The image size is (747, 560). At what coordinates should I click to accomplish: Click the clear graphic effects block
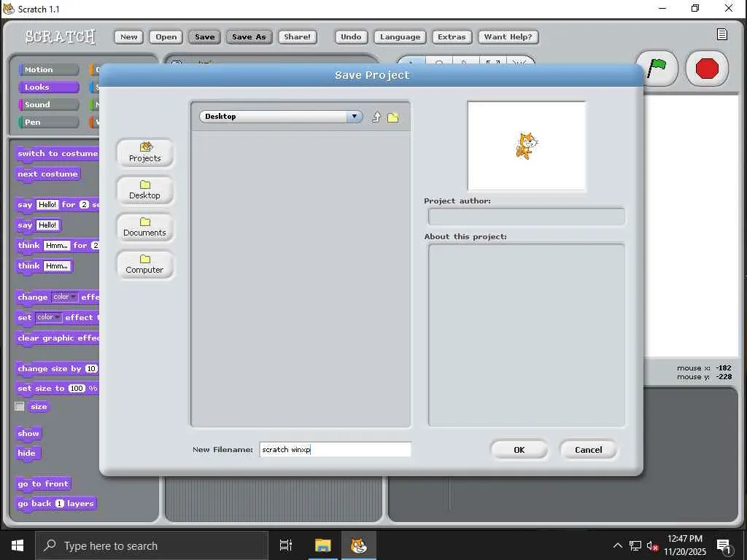tap(57, 338)
